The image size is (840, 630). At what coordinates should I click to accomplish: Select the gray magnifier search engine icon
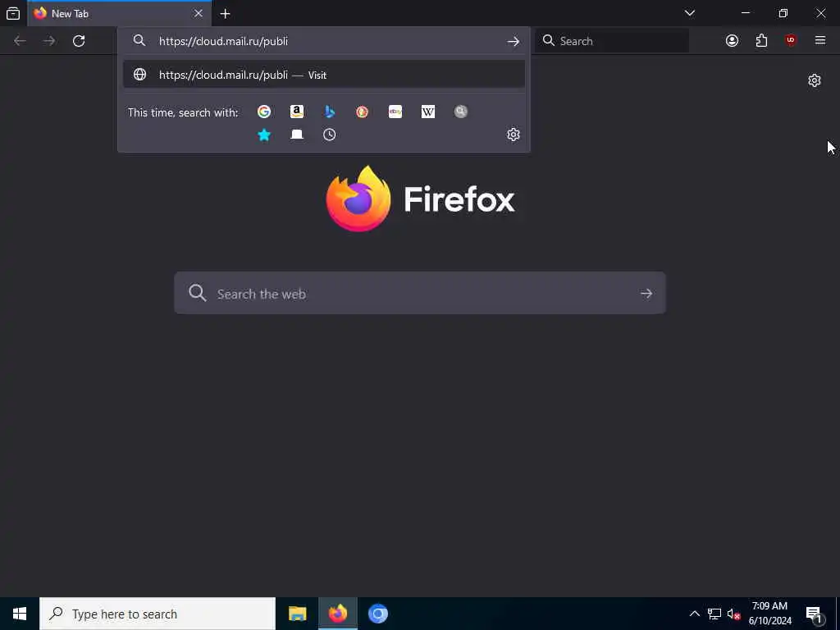tap(461, 112)
